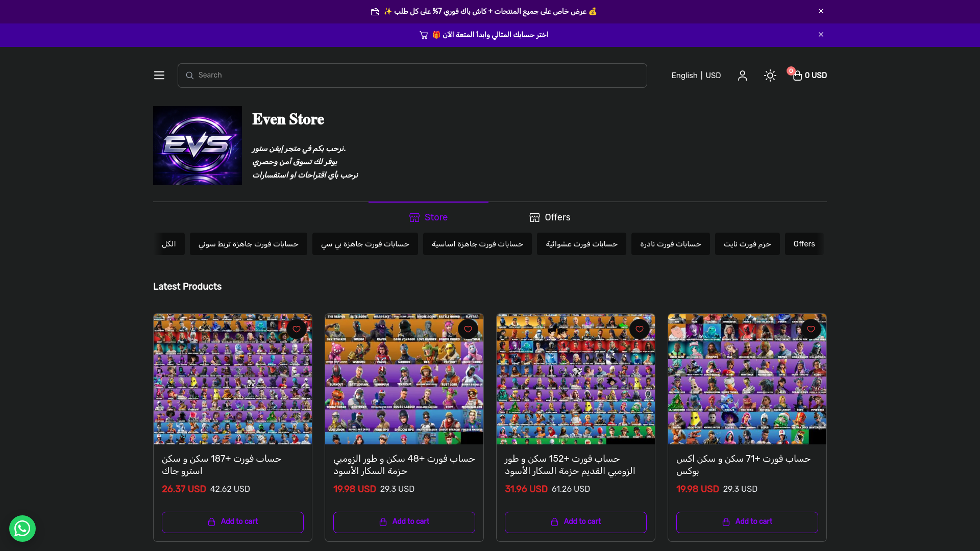980x551 pixels.
Task: Close the second purple announcement banner
Action: pyautogui.click(x=821, y=35)
